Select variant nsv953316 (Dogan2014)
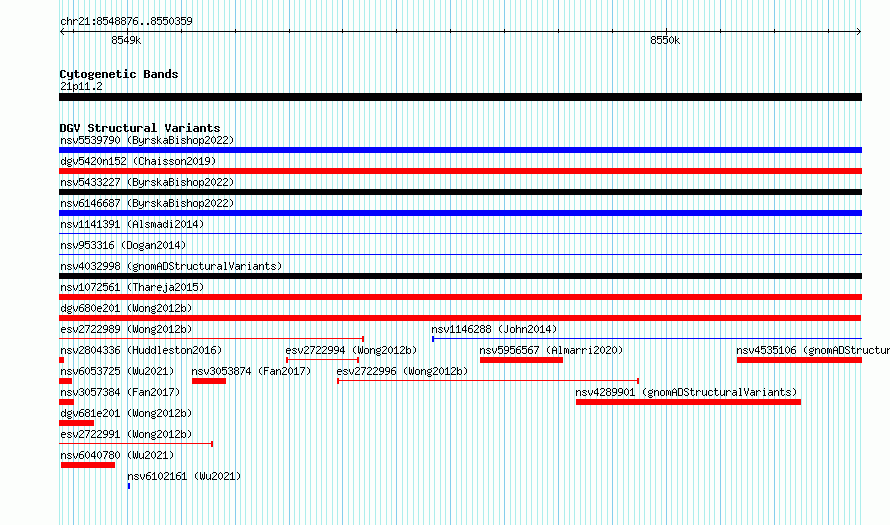Viewport: 890px width, 525px height. 123,245
